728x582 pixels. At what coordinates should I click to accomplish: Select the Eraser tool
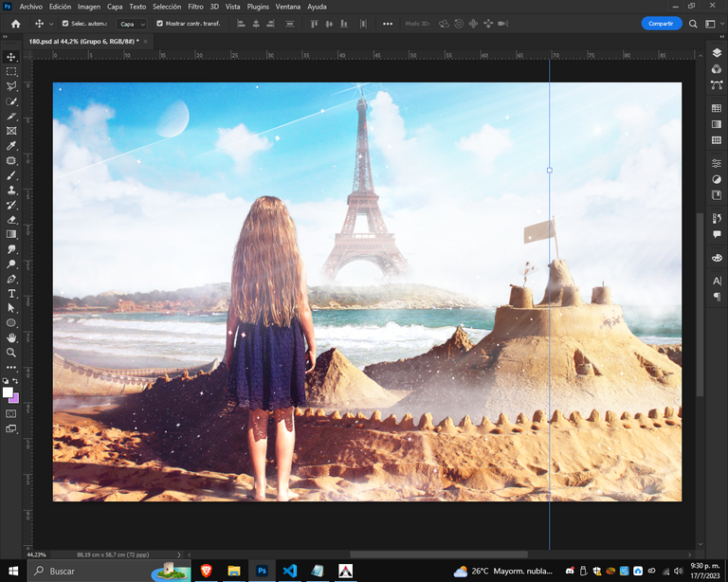pyautogui.click(x=11, y=220)
